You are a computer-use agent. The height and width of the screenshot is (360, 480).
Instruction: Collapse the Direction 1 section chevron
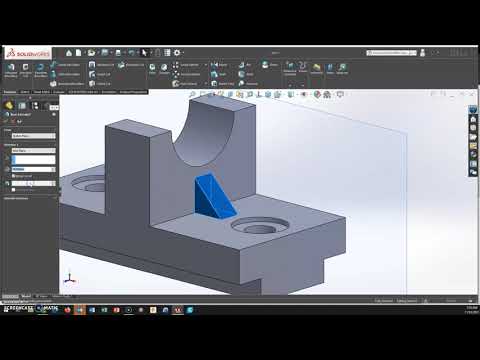(x=54, y=145)
